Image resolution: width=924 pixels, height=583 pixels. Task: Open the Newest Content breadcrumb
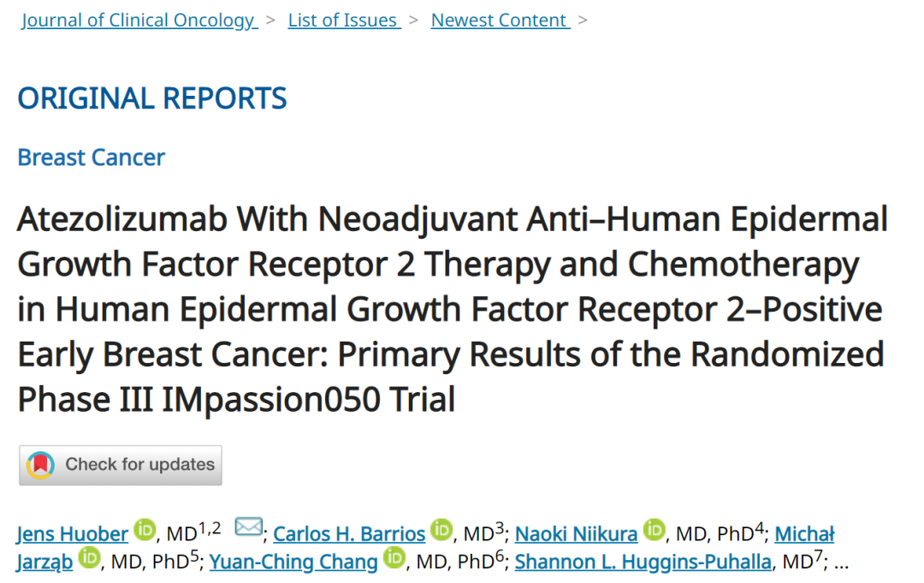tap(500, 21)
